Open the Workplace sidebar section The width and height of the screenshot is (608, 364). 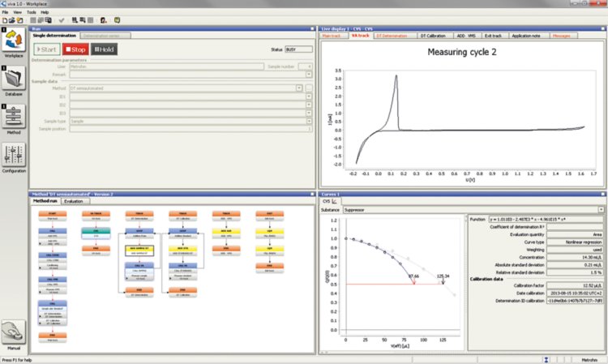click(x=14, y=44)
